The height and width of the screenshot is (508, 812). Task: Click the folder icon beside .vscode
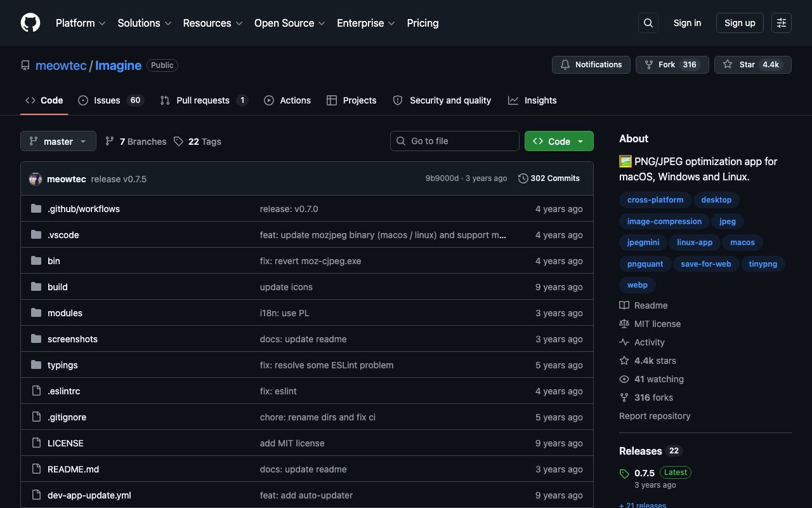coord(36,234)
